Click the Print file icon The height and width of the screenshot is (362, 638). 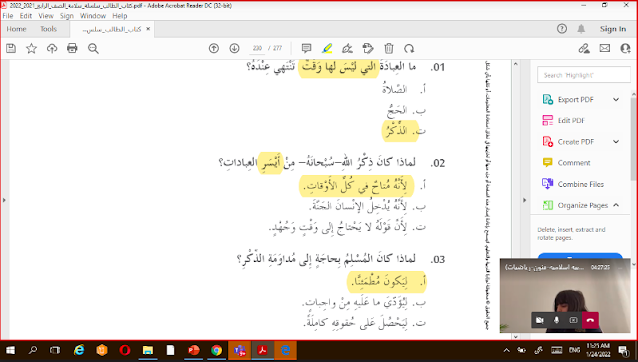point(72,48)
